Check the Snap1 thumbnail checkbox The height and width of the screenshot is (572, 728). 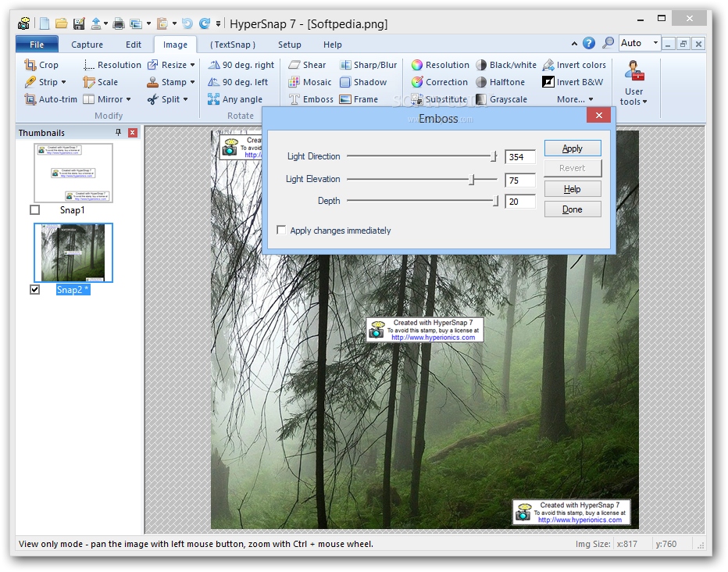[35, 210]
